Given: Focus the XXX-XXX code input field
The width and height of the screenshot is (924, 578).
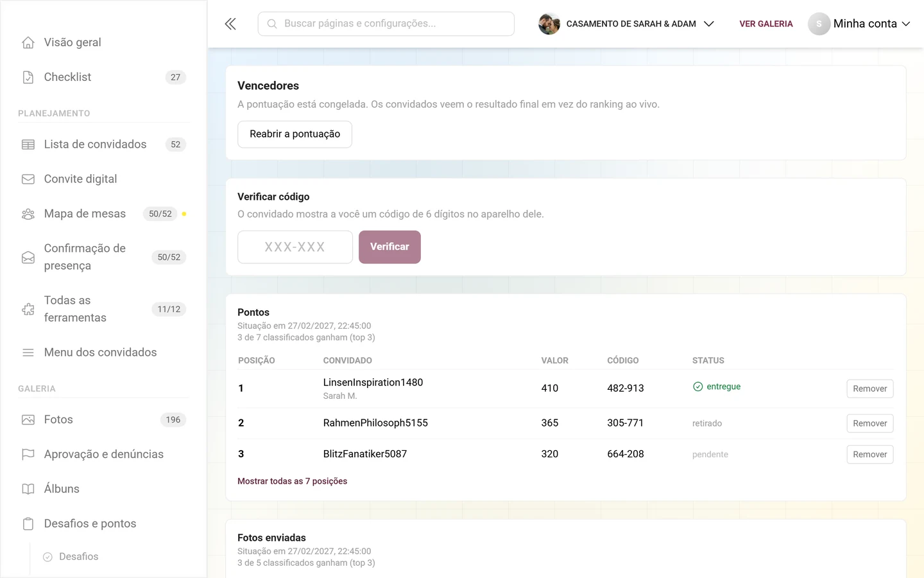Looking at the screenshot, I should coord(295,247).
